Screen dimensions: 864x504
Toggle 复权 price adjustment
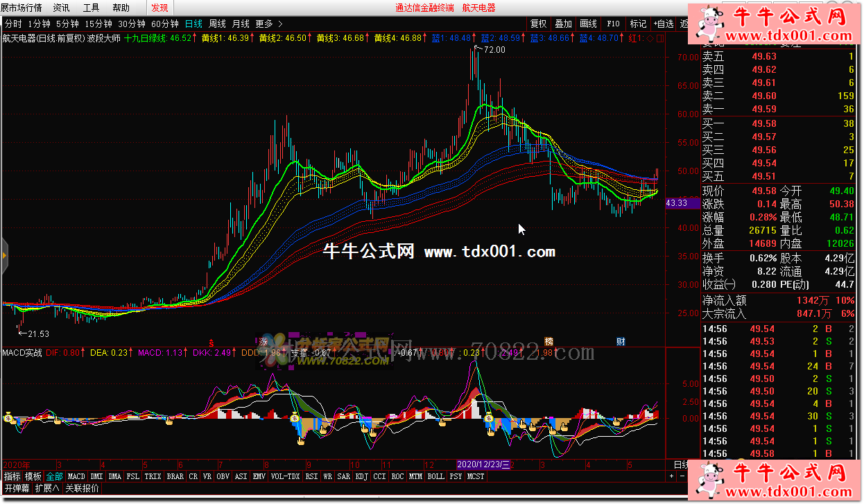538,24
